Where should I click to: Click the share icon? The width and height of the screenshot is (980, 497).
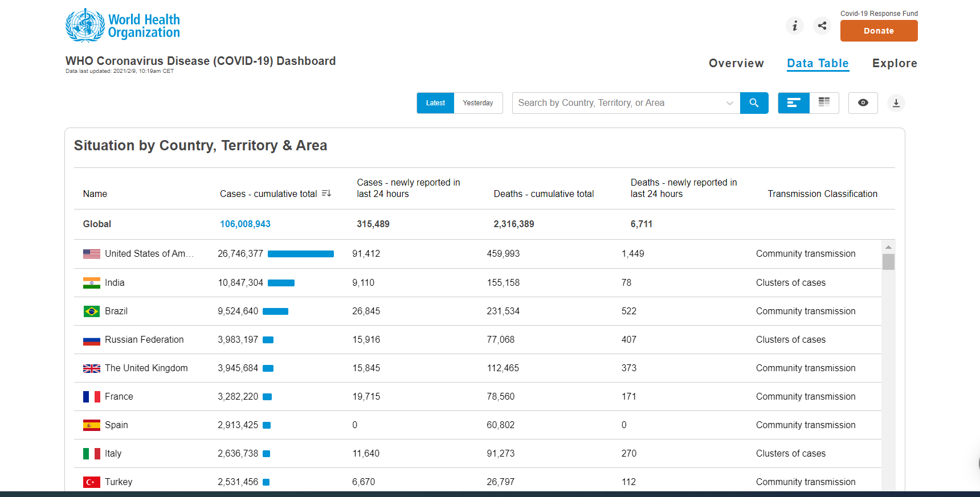coord(822,26)
